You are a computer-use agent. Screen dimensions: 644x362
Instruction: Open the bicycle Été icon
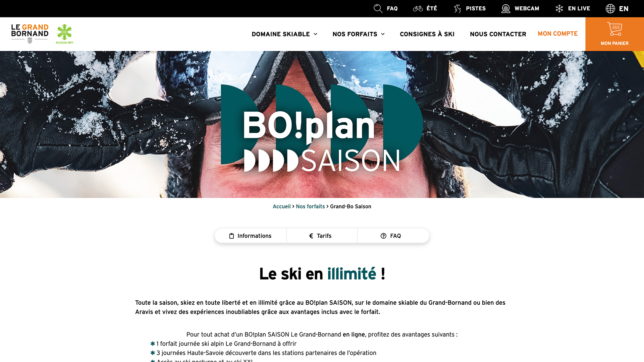click(x=418, y=8)
